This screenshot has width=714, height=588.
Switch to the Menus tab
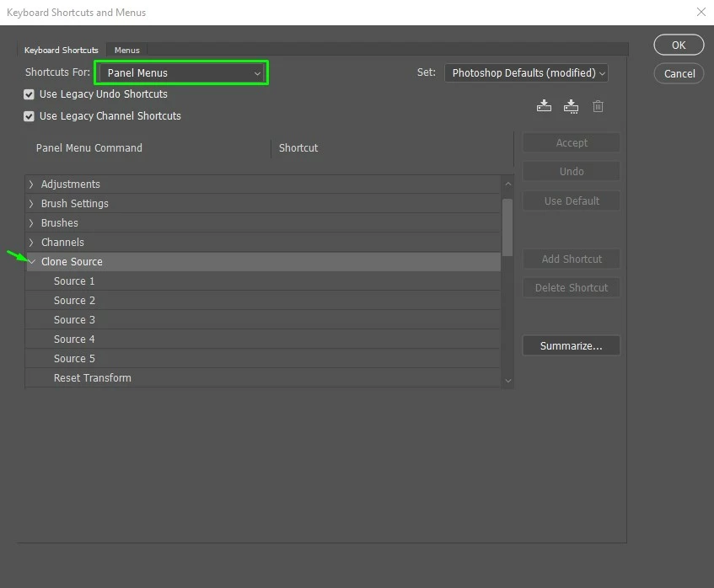(126, 50)
